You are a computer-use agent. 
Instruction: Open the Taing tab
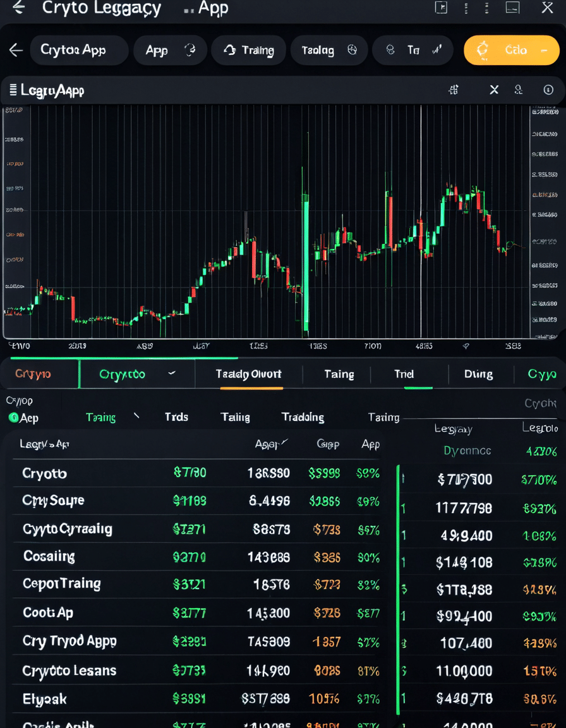coord(339,374)
